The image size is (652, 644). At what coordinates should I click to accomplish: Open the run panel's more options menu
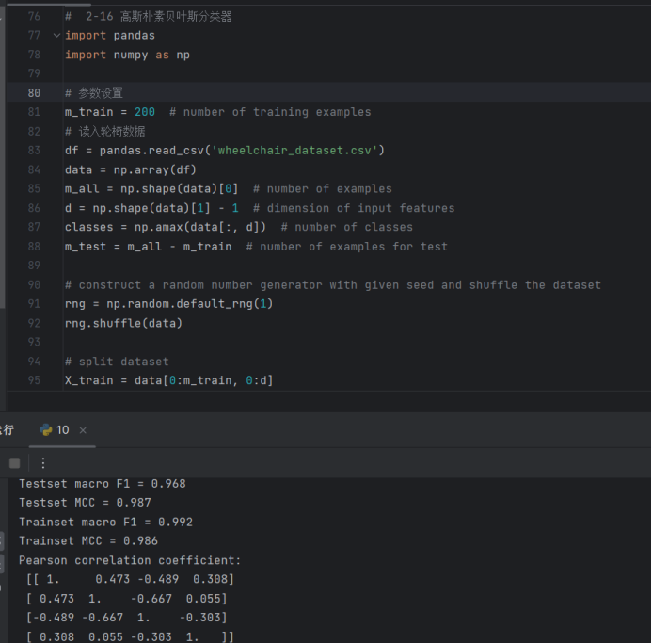[x=43, y=463]
